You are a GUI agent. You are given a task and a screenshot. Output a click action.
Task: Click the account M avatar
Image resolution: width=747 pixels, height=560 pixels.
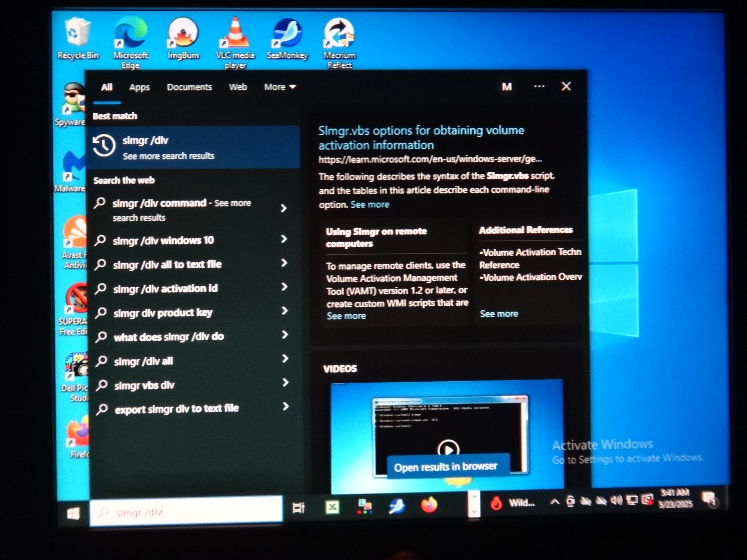(507, 87)
